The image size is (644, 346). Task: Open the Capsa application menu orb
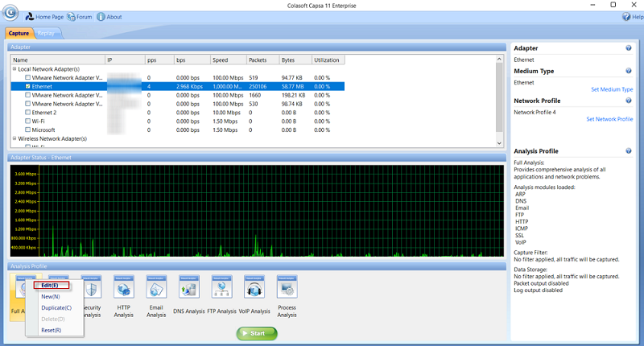tap(10, 13)
